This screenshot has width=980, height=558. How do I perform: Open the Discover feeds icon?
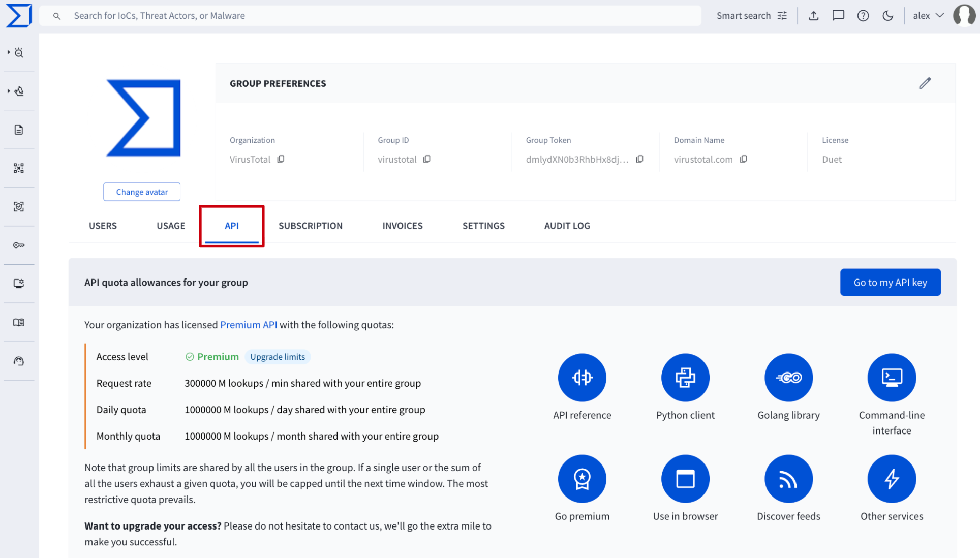(788, 479)
